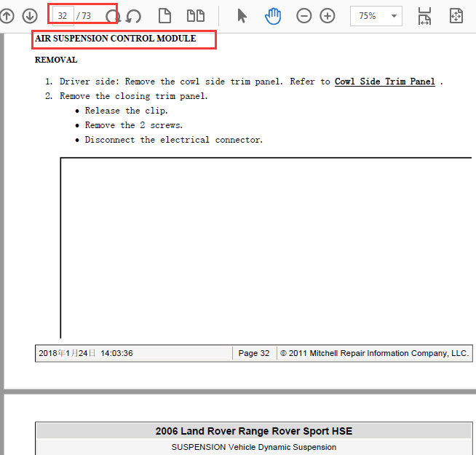476x455 pixels.
Task: Click the 2006 Land Rover Range Rover Sport HSE header
Action: [254, 431]
